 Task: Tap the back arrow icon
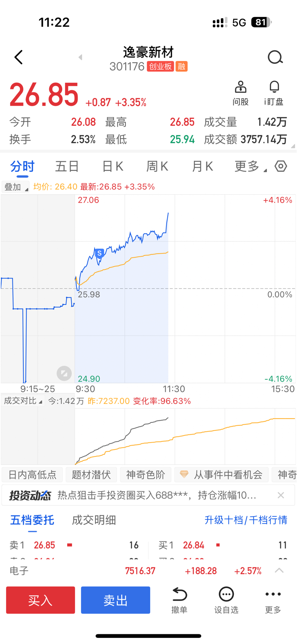(x=19, y=57)
